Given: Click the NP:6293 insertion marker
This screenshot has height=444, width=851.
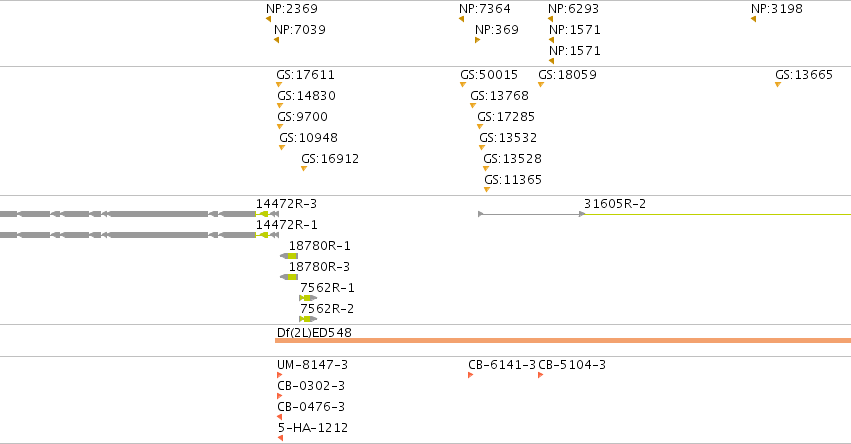Looking at the screenshot, I should pos(551,19).
